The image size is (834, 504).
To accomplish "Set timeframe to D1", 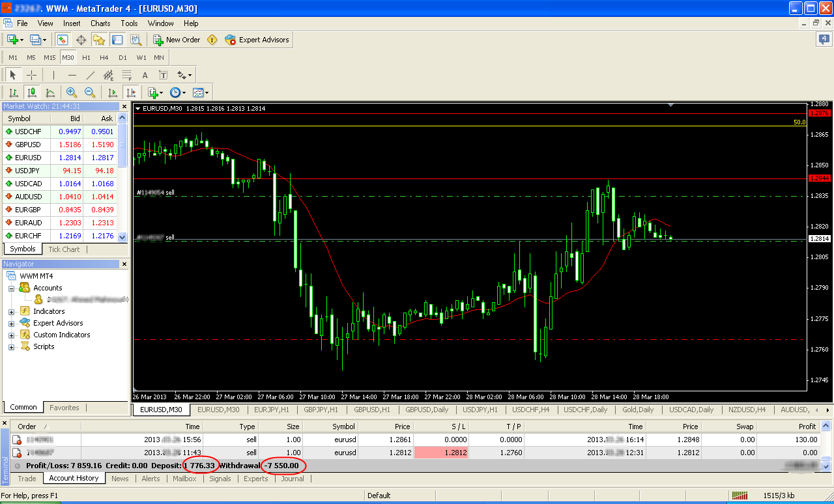I will (x=122, y=57).
